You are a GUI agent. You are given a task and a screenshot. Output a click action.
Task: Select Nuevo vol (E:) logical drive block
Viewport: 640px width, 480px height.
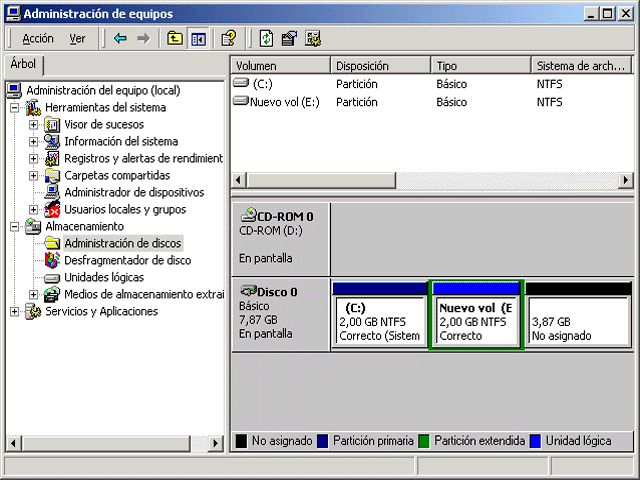coord(476,315)
